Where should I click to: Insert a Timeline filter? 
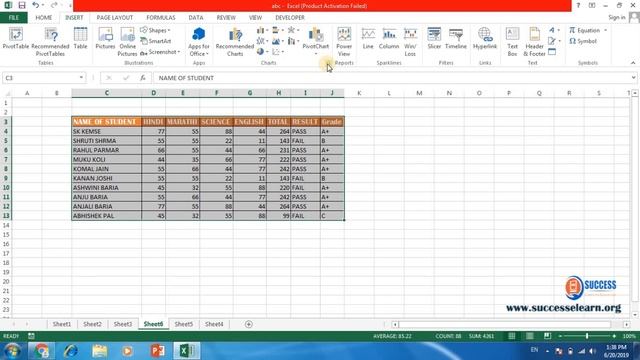[456, 38]
